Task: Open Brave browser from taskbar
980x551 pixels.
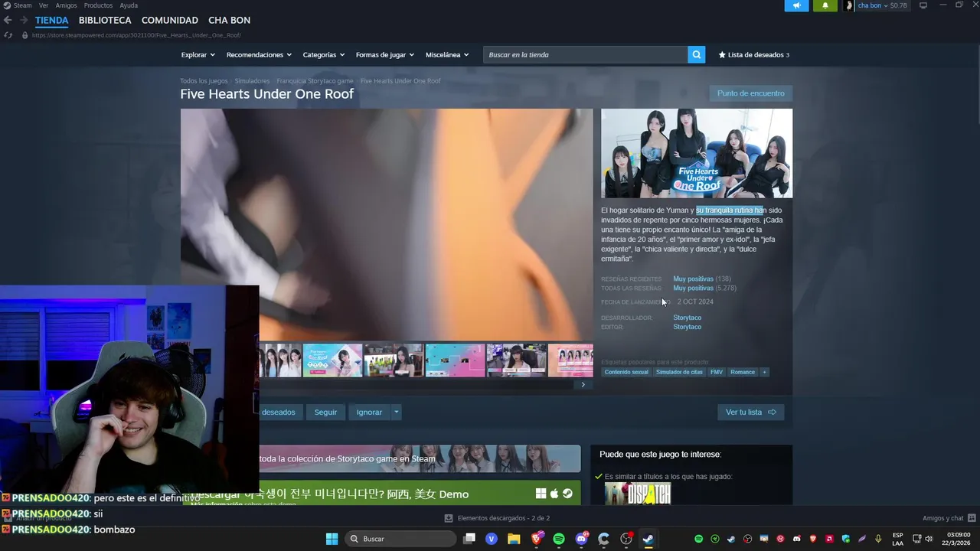Action: [x=536, y=539]
